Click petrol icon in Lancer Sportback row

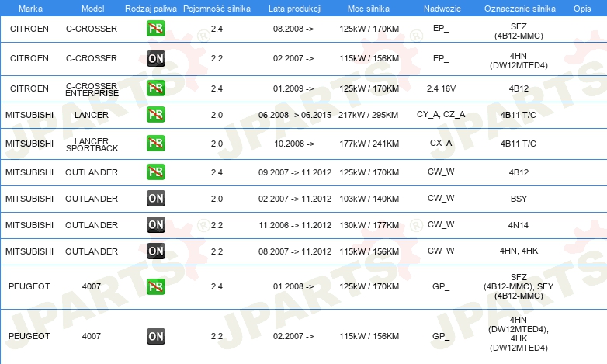155,144
